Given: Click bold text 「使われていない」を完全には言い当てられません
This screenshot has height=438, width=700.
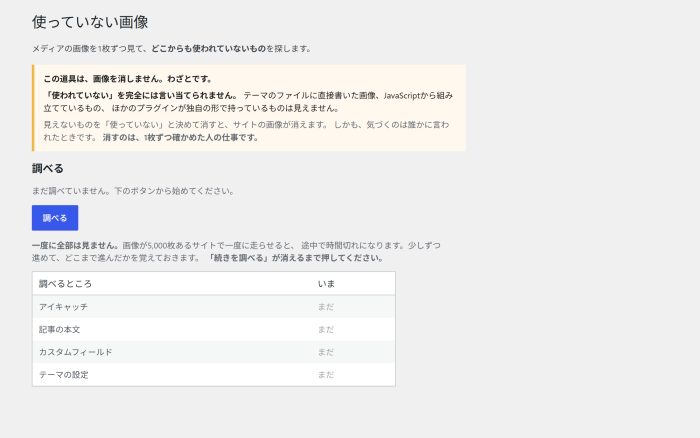Looking at the screenshot, I should tap(141, 95).
